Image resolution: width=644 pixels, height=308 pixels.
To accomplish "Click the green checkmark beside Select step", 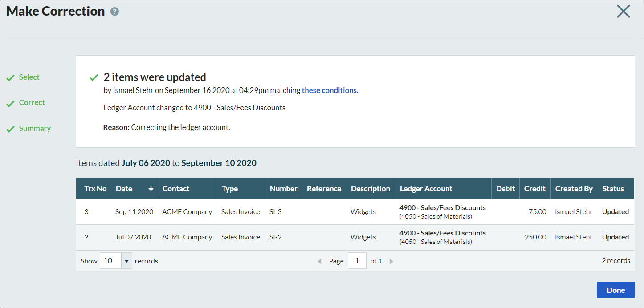I will 10,78.
